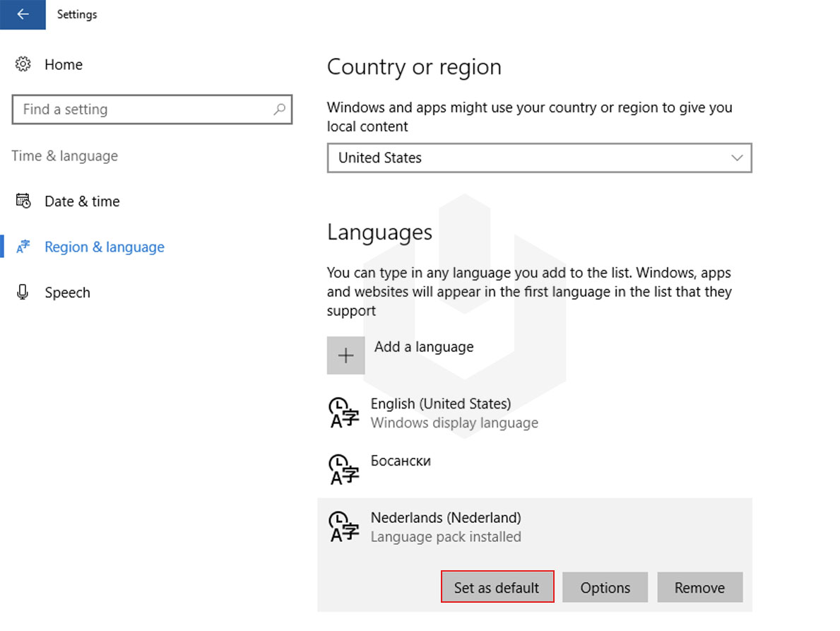This screenshot has height=631, width=840.
Task: Remove the Nederlands language pack
Action: [x=699, y=586]
